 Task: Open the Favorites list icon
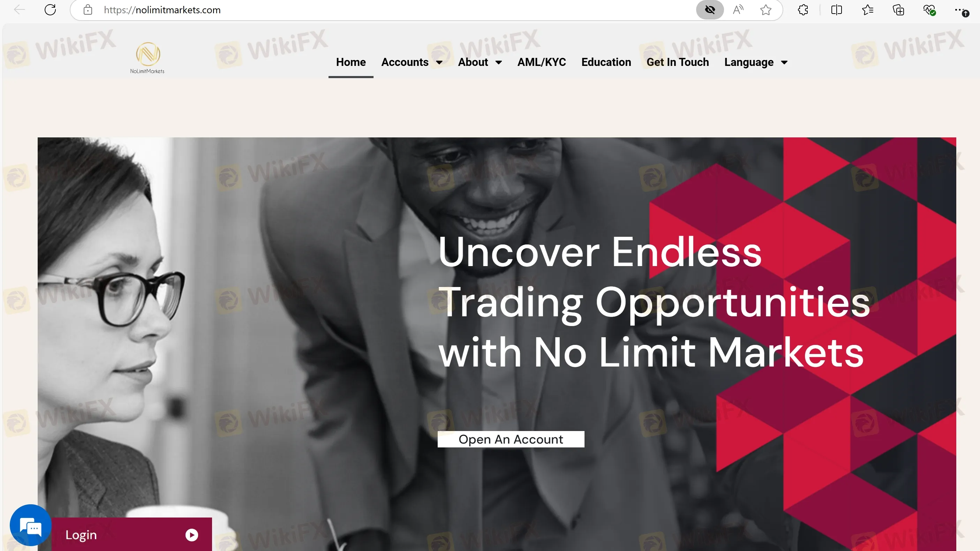[867, 10]
